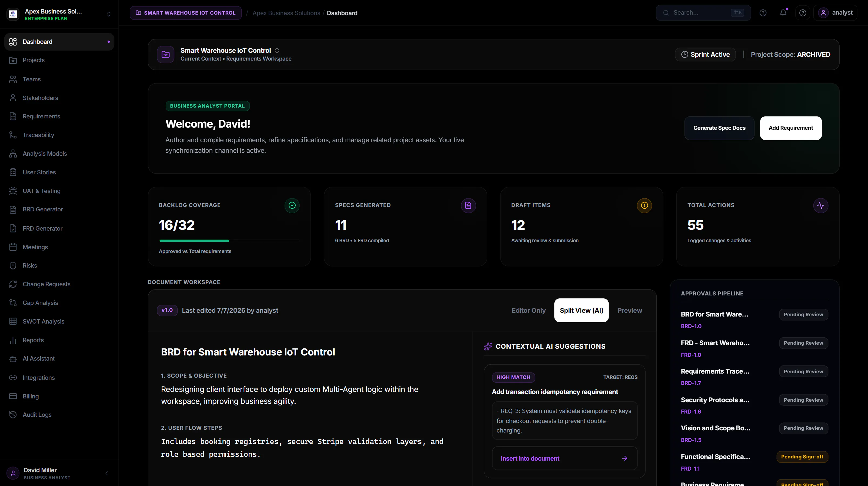
Task: Click the Specs Generated document icon
Action: [x=468, y=205]
